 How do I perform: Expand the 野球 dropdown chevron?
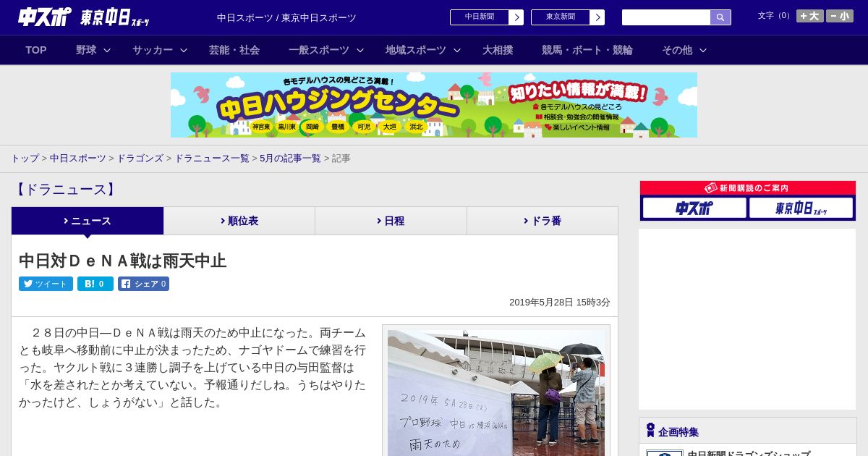click(107, 50)
